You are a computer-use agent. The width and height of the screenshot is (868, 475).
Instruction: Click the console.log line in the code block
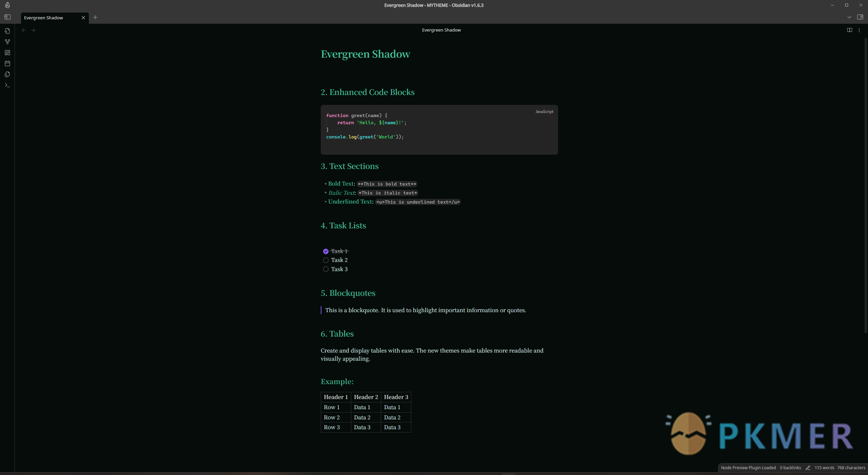pyautogui.click(x=365, y=137)
